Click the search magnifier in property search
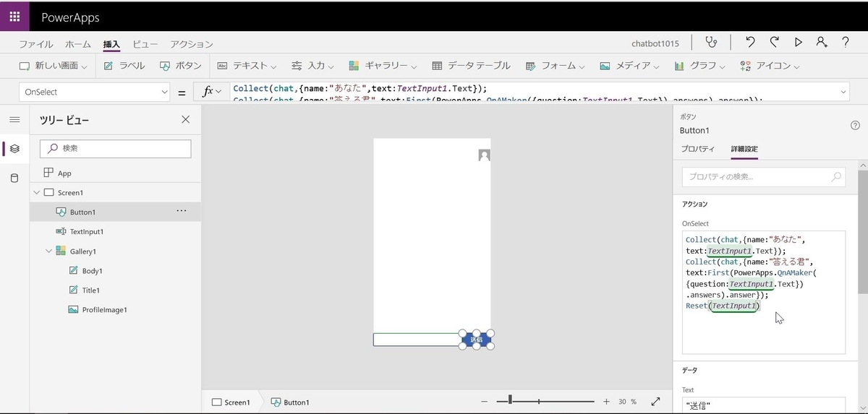The image size is (868, 414). pos(836,176)
